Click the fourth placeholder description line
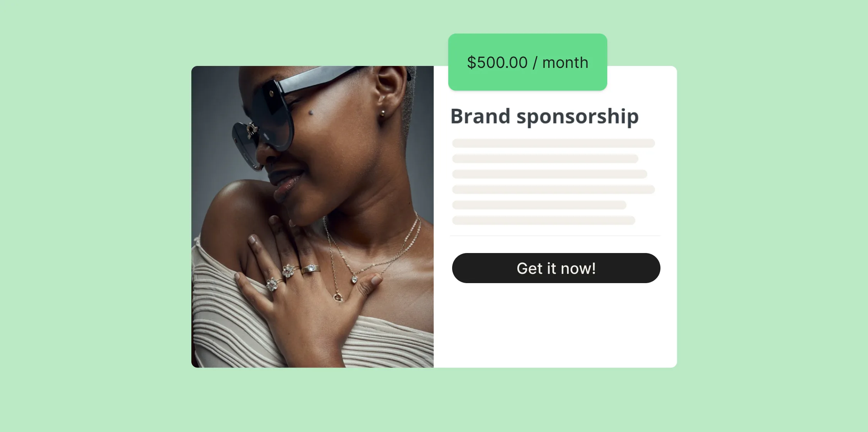868x432 pixels. [553, 189]
